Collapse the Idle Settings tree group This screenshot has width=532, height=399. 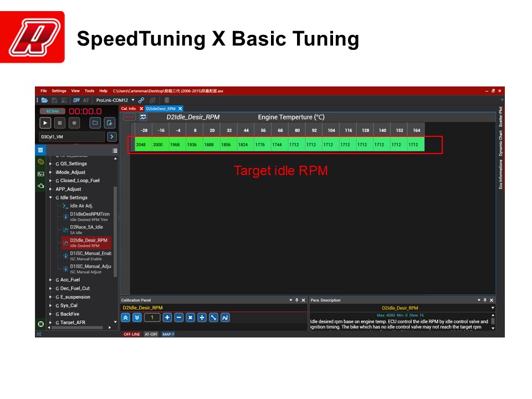pyautogui.click(x=50, y=197)
